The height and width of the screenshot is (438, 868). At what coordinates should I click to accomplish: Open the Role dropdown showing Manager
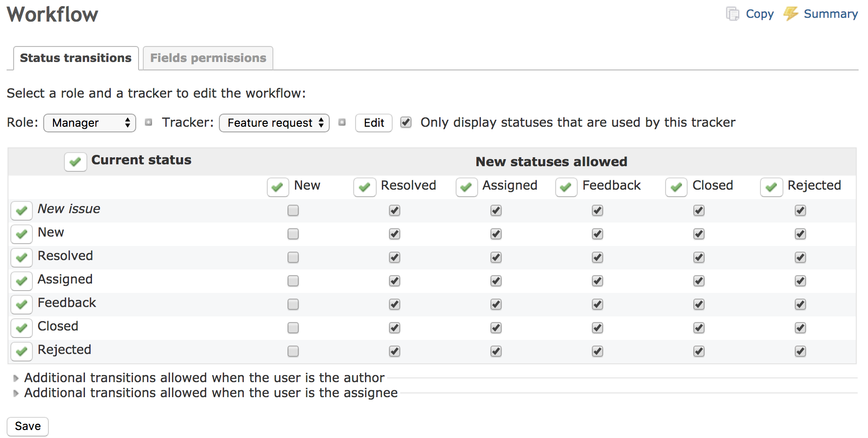[x=90, y=123]
